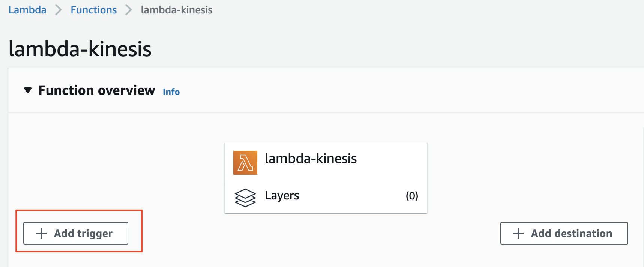Image resolution: width=644 pixels, height=267 pixels.
Task: Click the Add destination button
Action: click(x=564, y=233)
